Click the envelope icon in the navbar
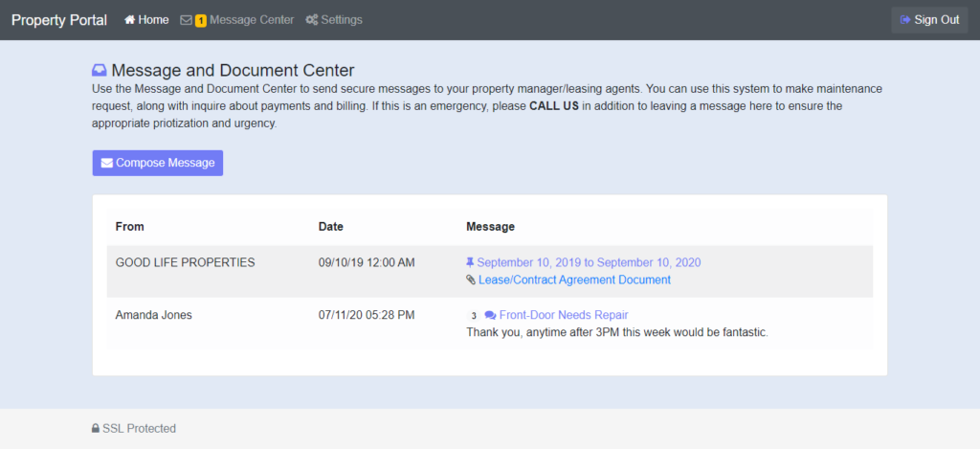Image resolution: width=980 pixels, height=449 pixels. (186, 20)
